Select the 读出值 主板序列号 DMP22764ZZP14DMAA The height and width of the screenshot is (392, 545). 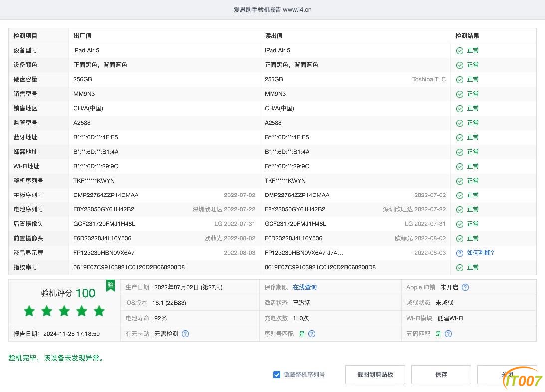pyautogui.click(x=297, y=195)
